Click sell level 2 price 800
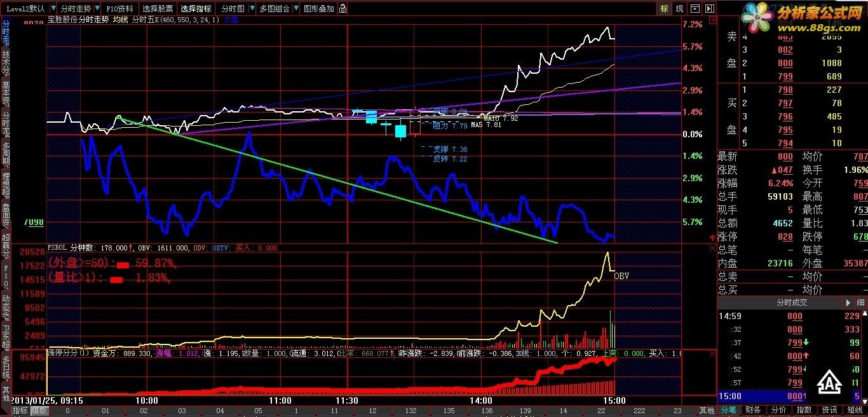 coord(785,63)
